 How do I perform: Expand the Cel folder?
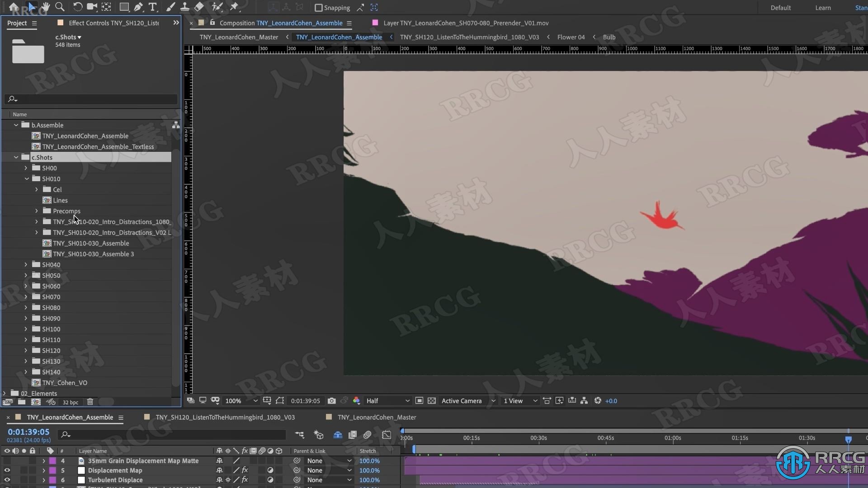tap(37, 190)
